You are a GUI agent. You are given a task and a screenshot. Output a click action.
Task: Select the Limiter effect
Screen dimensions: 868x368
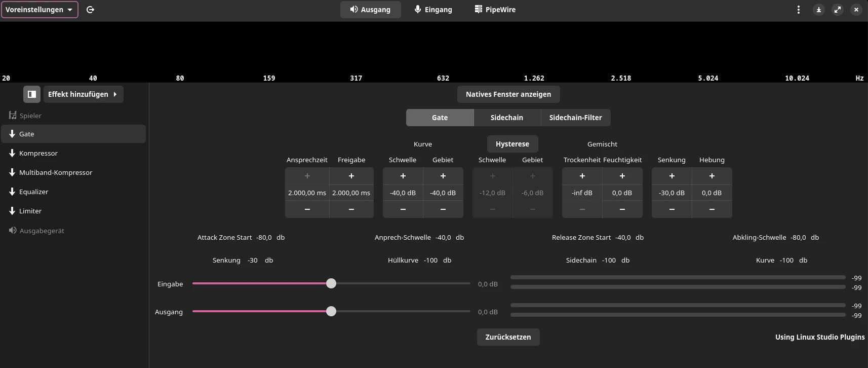(x=73, y=211)
